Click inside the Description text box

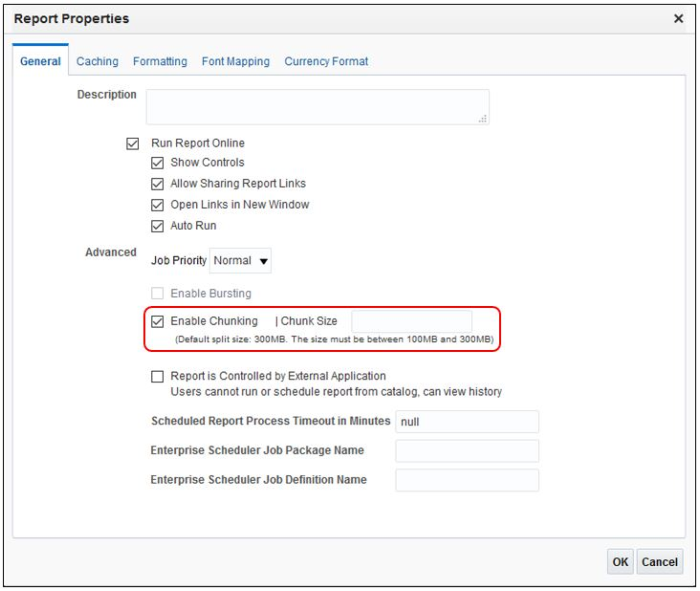[317, 107]
